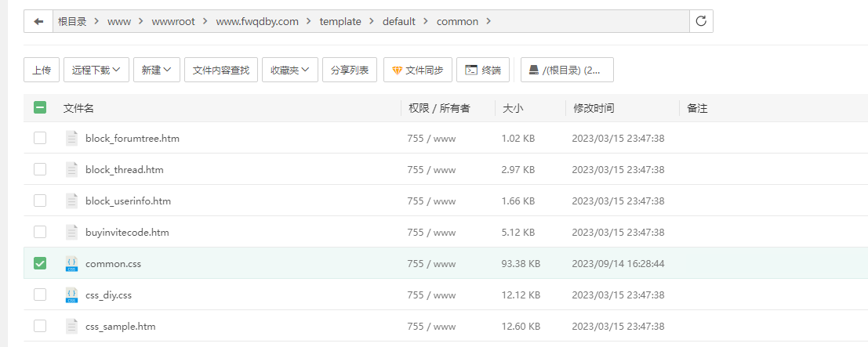Expand the 收藏夹 favorites dropdown

click(289, 70)
